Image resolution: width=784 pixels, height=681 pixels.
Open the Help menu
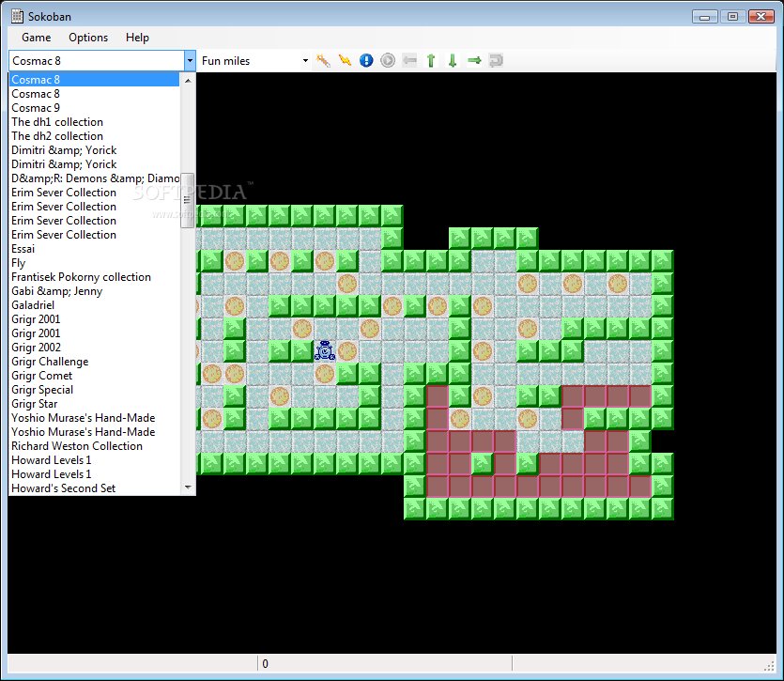click(137, 38)
